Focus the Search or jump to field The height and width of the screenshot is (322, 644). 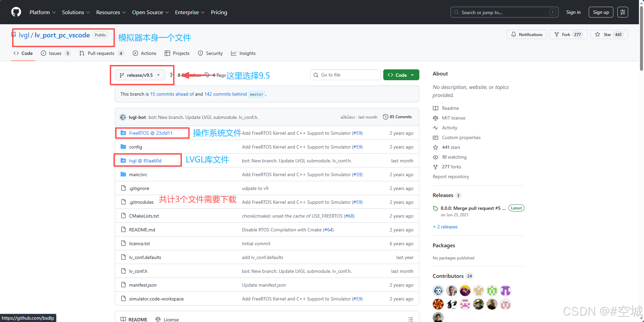click(504, 12)
